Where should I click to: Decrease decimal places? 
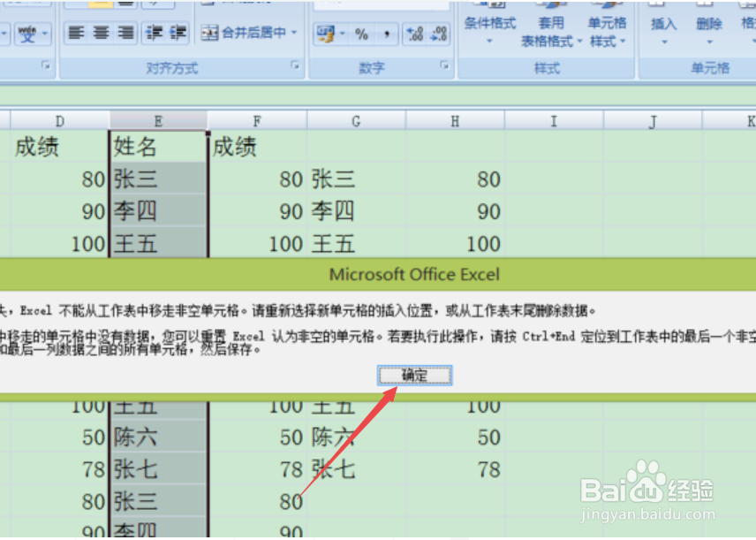tap(439, 34)
